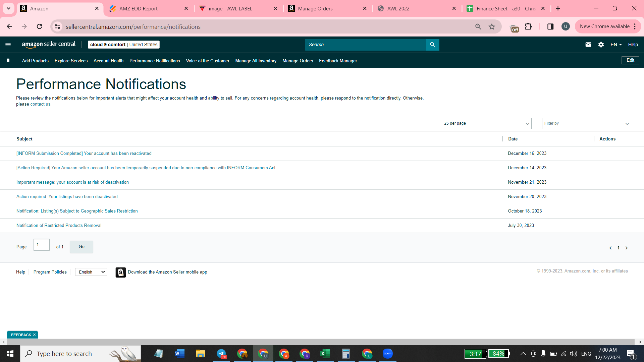
Task: Open Feedback Manager in the nav bar
Action: [x=338, y=61]
